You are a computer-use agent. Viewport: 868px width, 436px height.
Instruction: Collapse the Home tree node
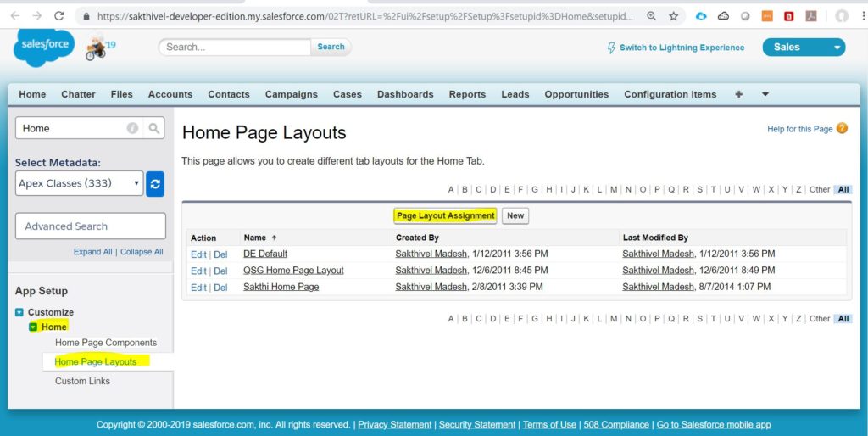tap(33, 327)
